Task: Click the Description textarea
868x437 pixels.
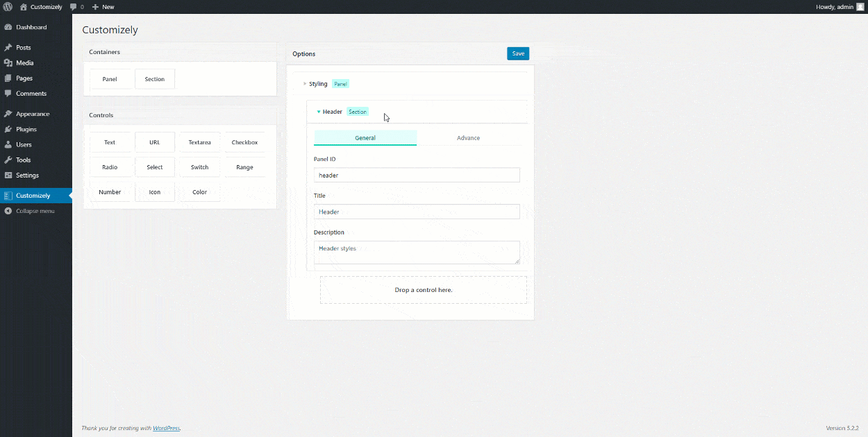Action: (x=417, y=252)
